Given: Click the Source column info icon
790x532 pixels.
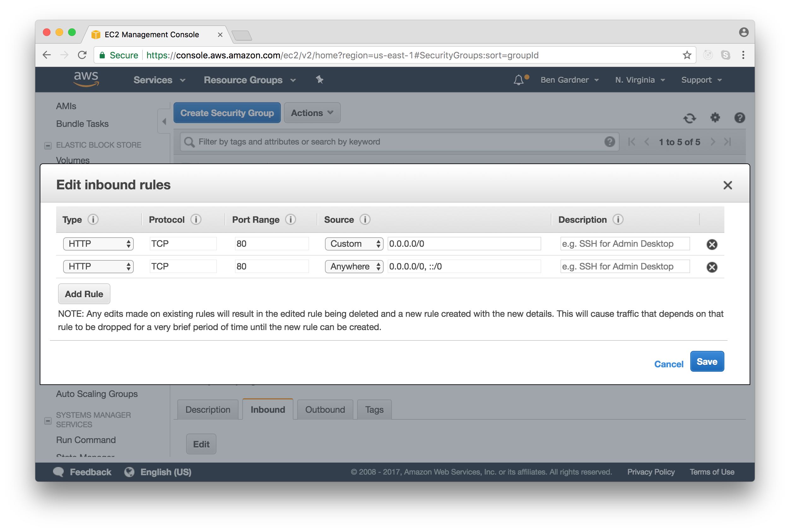Looking at the screenshot, I should [365, 220].
